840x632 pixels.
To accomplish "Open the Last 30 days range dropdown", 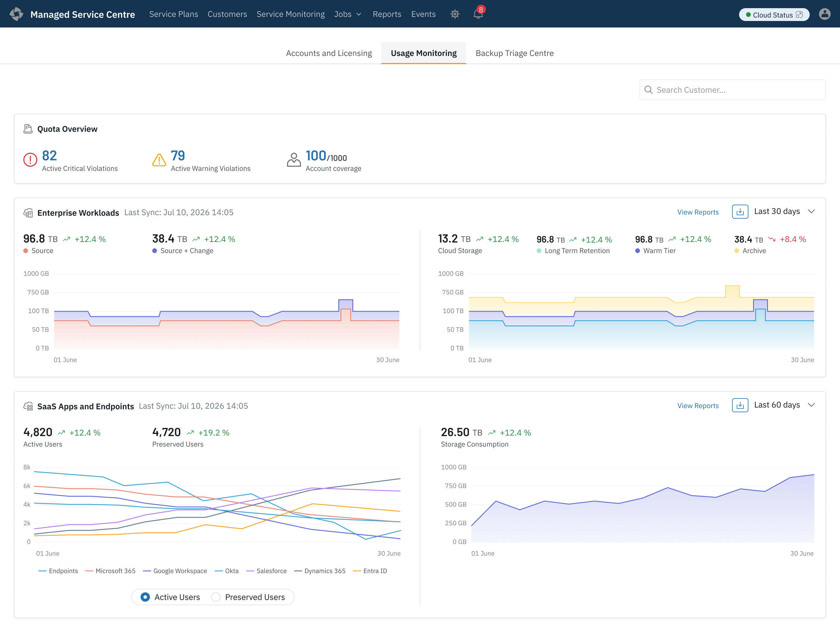I will point(785,211).
